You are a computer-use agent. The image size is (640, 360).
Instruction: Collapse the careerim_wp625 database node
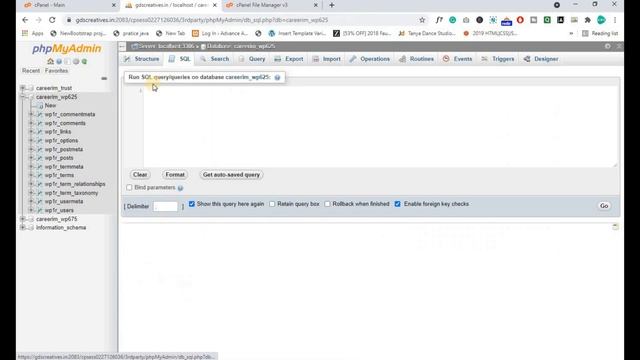tap(23, 97)
